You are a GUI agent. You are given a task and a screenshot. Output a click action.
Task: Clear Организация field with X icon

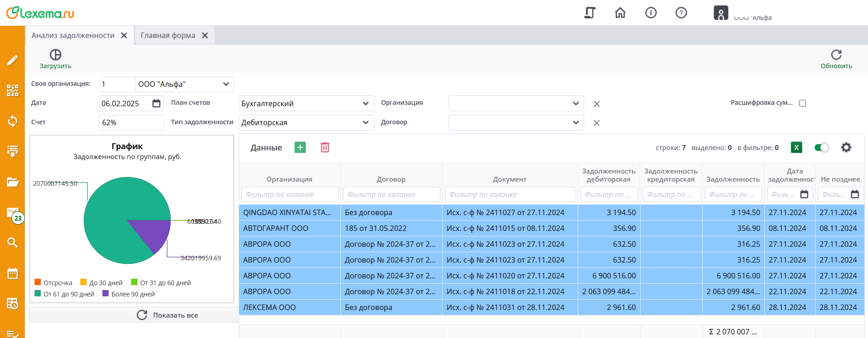pos(597,104)
